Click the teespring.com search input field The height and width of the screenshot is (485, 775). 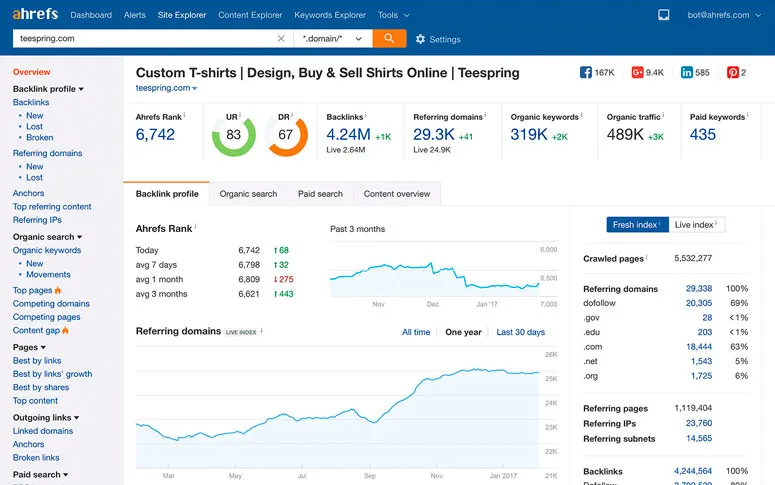[x=140, y=39]
